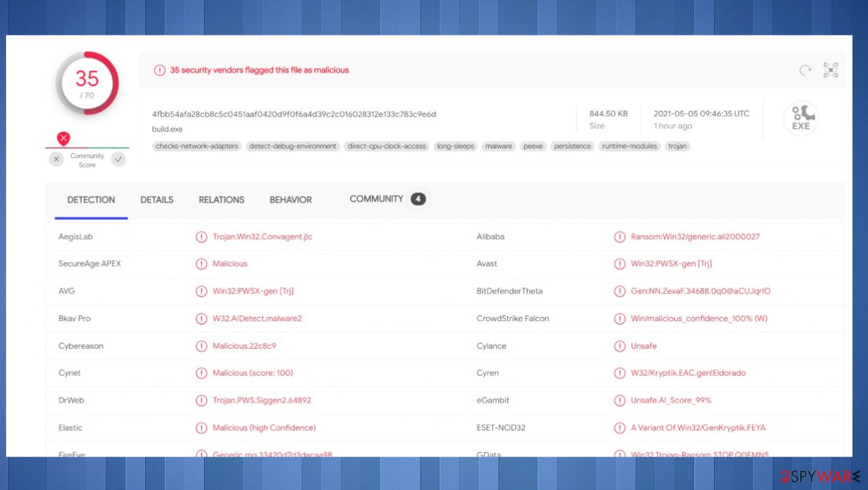Image resolution: width=868 pixels, height=490 pixels.
Task: Open the similar-files graph icon
Action: click(831, 70)
